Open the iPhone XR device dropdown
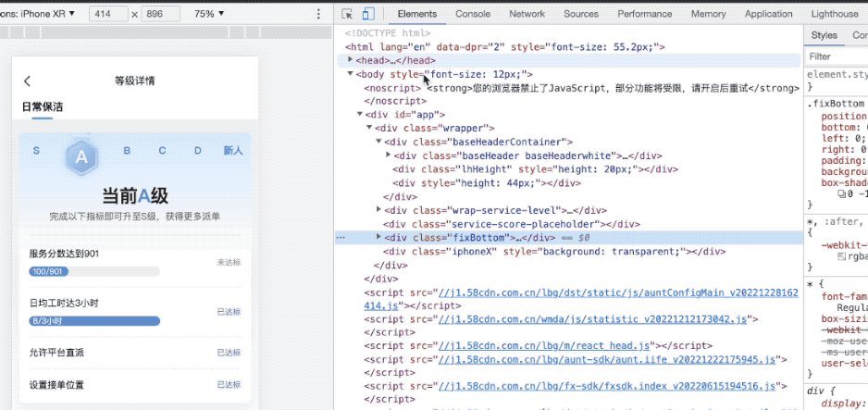Image resolution: width=868 pixels, height=410 pixels. [x=38, y=14]
